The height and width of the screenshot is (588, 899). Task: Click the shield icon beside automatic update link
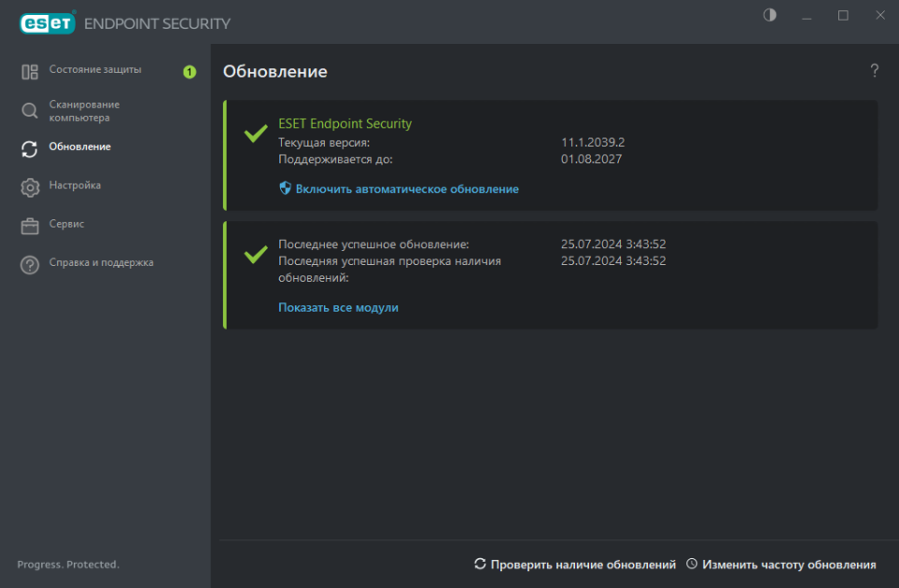285,188
